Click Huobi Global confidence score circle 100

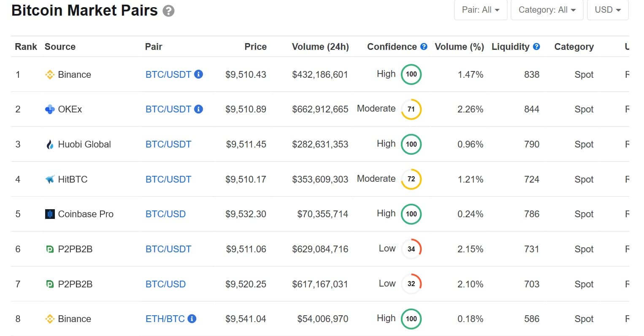tap(411, 144)
